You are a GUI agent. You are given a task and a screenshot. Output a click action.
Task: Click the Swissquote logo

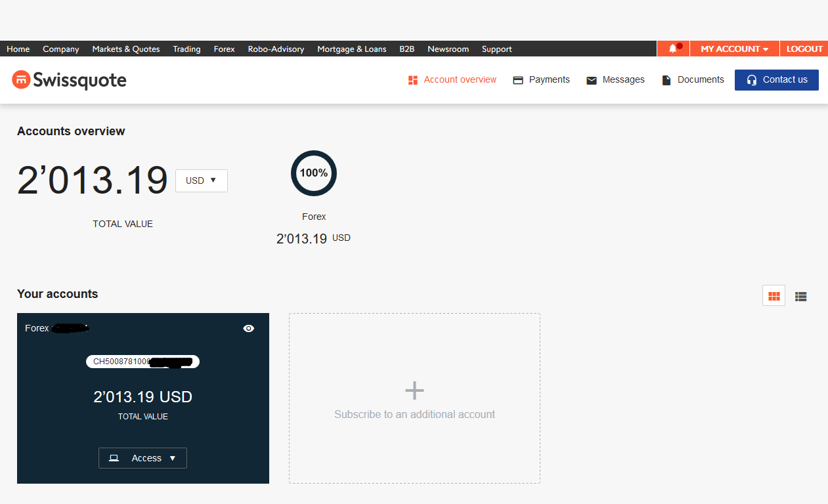(x=69, y=80)
